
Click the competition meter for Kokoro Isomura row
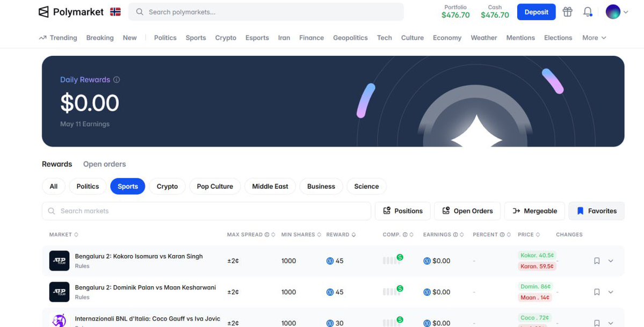[x=393, y=260]
